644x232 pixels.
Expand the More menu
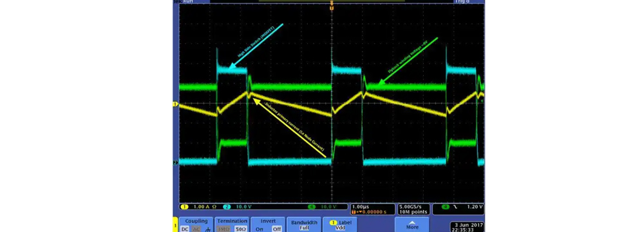412,225
